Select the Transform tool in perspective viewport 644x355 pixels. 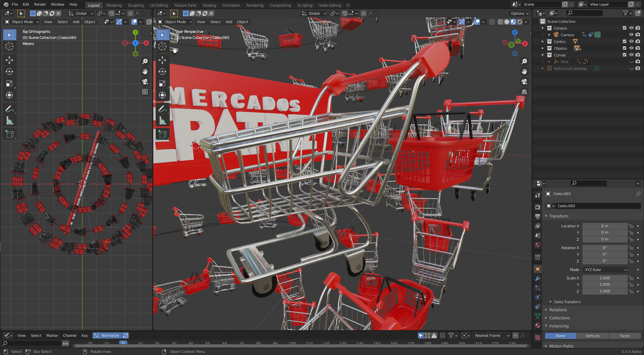(x=162, y=95)
